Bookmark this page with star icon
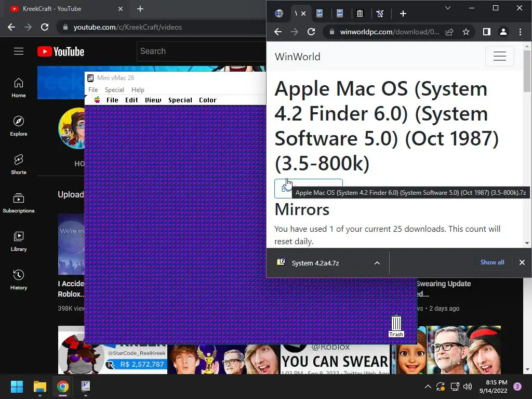The height and width of the screenshot is (399, 532). coord(466,32)
